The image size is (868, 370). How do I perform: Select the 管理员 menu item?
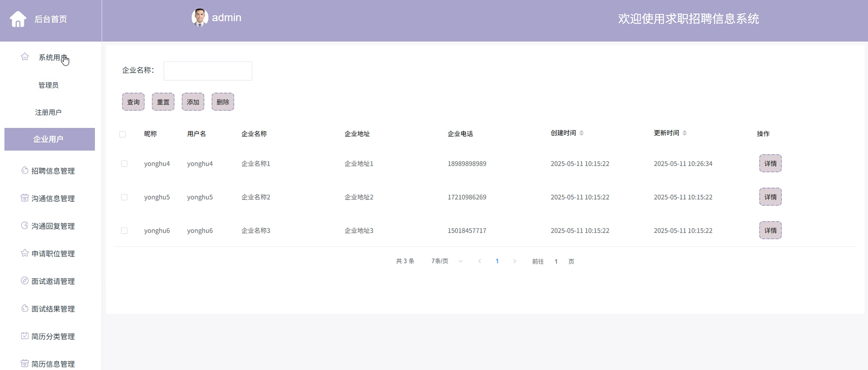pos(48,85)
